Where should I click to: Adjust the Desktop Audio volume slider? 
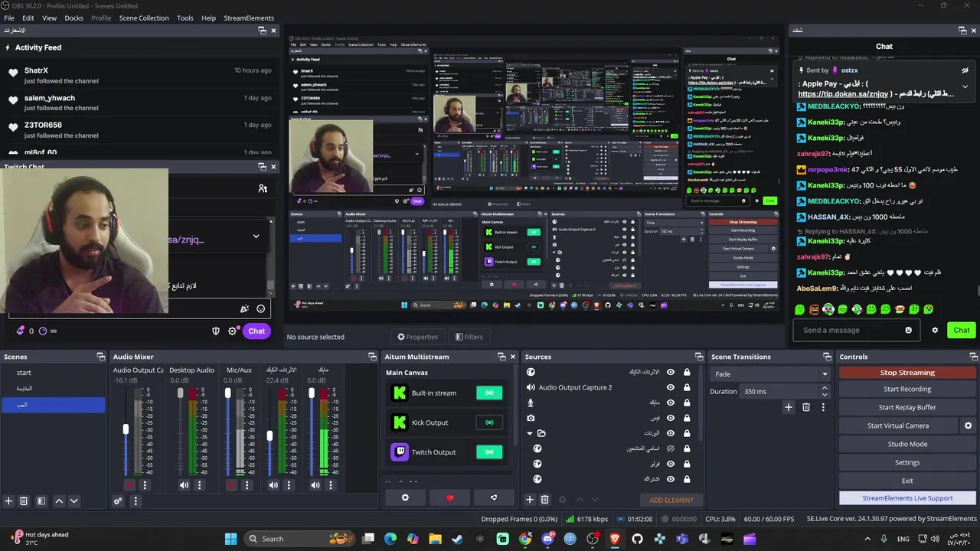(x=181, y=393)
